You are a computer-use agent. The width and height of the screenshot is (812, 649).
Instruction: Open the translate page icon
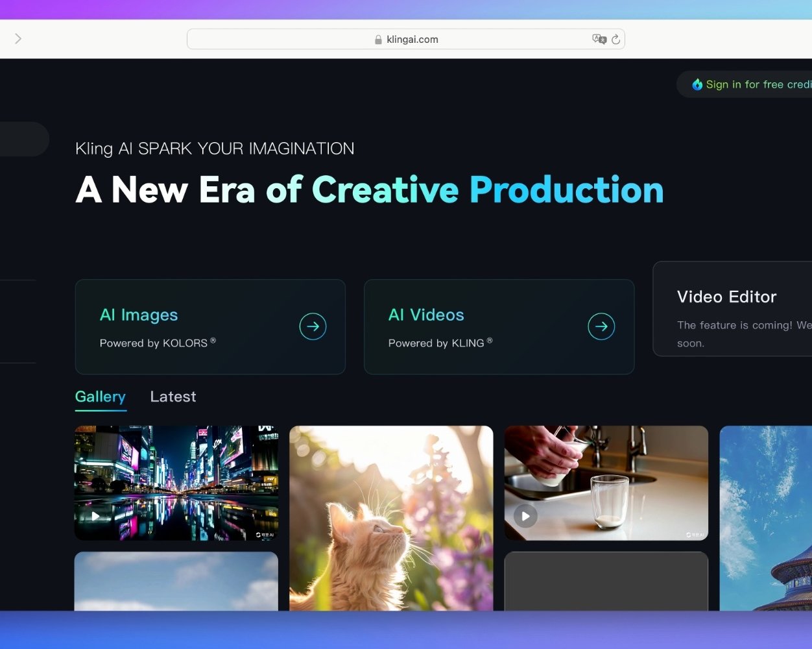tap(599, 39)
